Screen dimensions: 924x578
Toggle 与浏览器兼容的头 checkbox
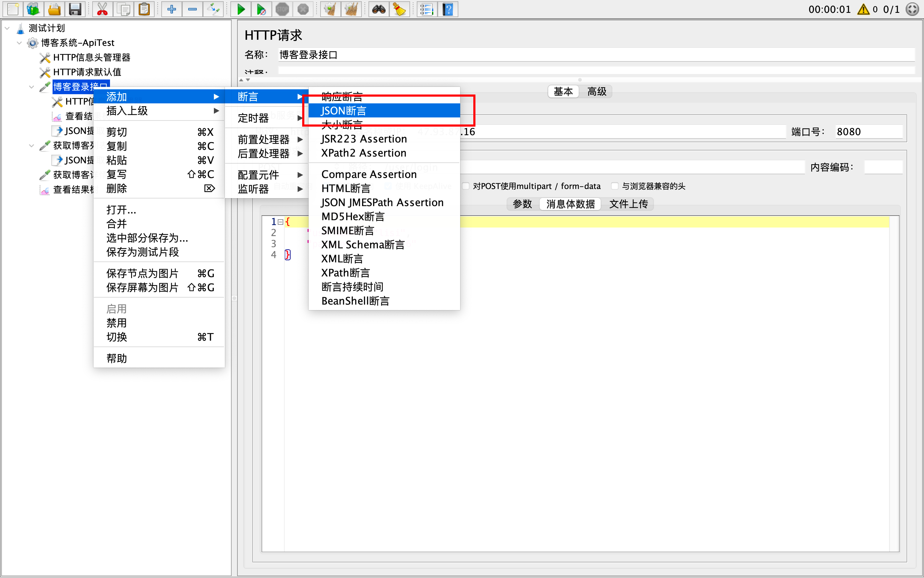click(615, 186)
